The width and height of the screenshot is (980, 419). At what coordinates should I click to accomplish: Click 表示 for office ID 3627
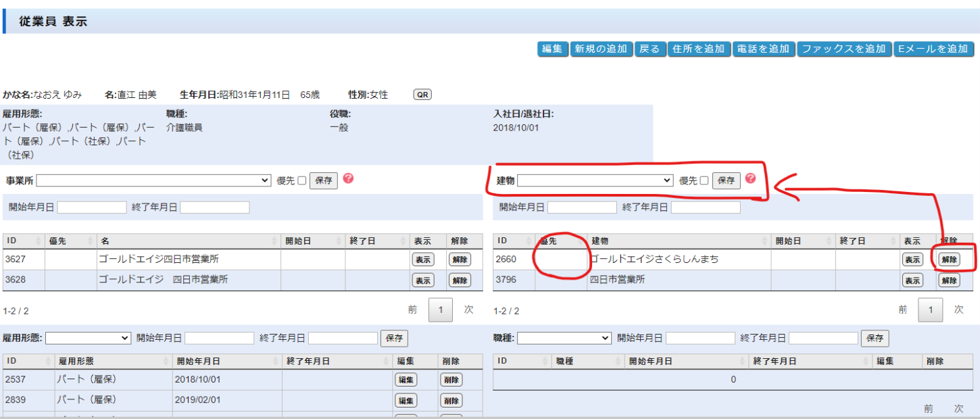pyautogui.click(x=423, y=260)
